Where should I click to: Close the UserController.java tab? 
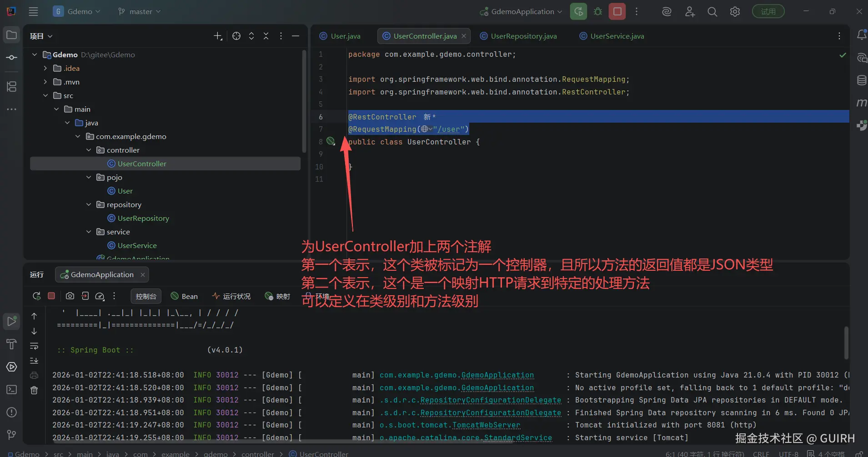click(x=464, y=36)
